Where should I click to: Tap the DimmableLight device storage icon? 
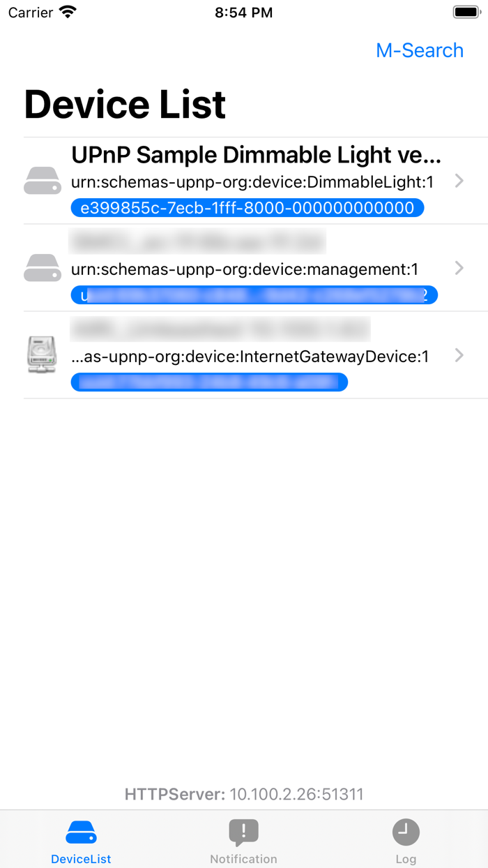(42, 180)
